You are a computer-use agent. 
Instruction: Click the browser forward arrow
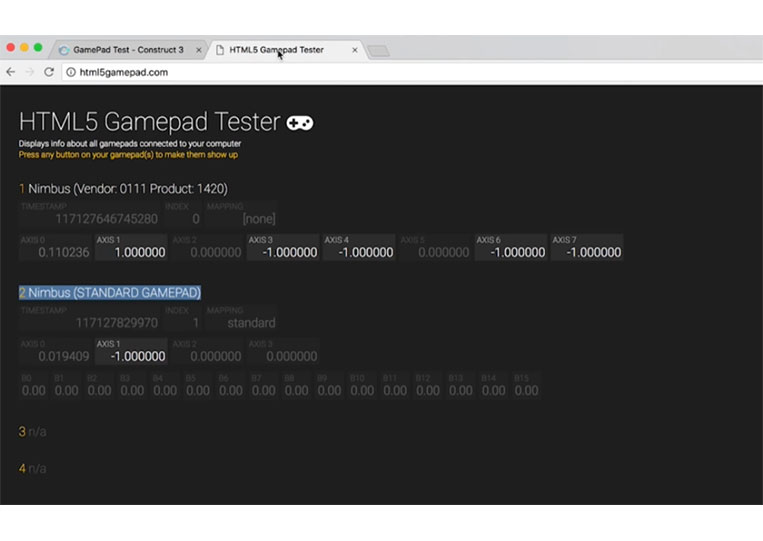tap(30, 72)
